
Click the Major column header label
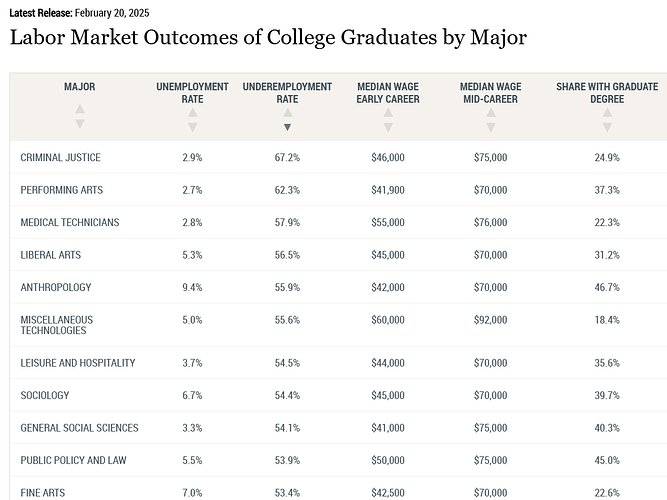(80, 87)
